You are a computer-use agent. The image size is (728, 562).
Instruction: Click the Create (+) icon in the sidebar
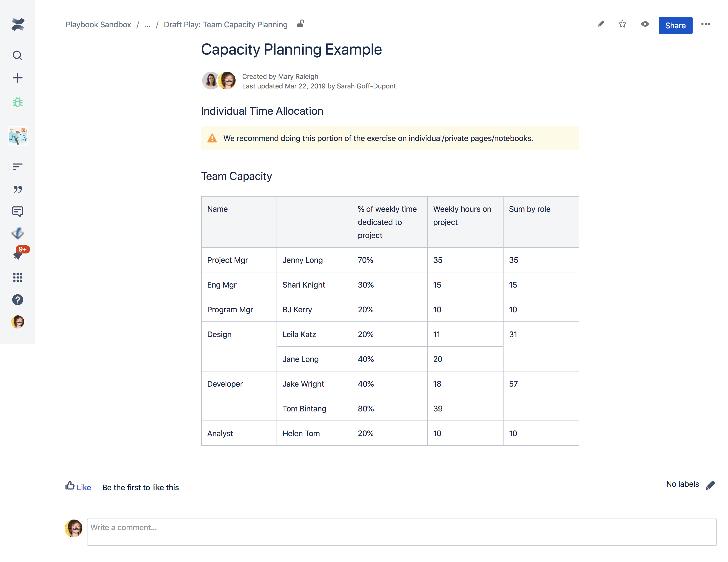click(17, 78)
